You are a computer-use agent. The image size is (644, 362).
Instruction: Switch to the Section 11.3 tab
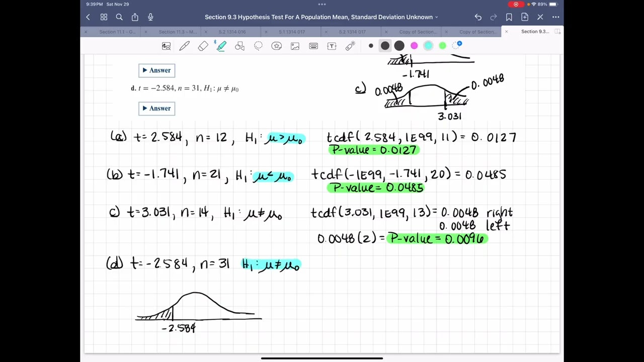click(x=178, y=32)
